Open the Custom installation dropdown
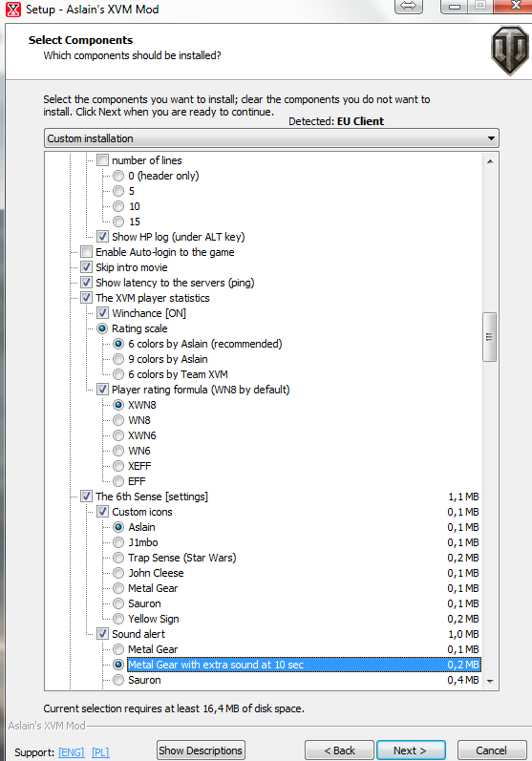532x761 pixels. [271, 138]
